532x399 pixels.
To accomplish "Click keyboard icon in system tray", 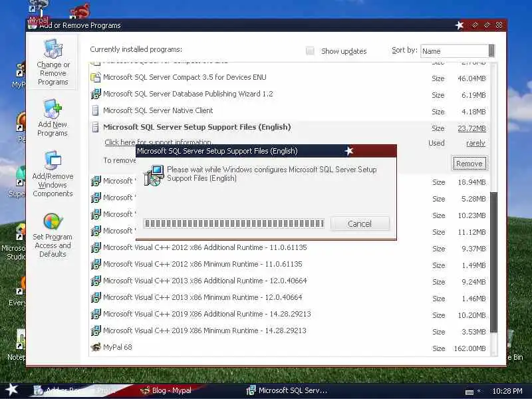I will (x=469, y=392).
